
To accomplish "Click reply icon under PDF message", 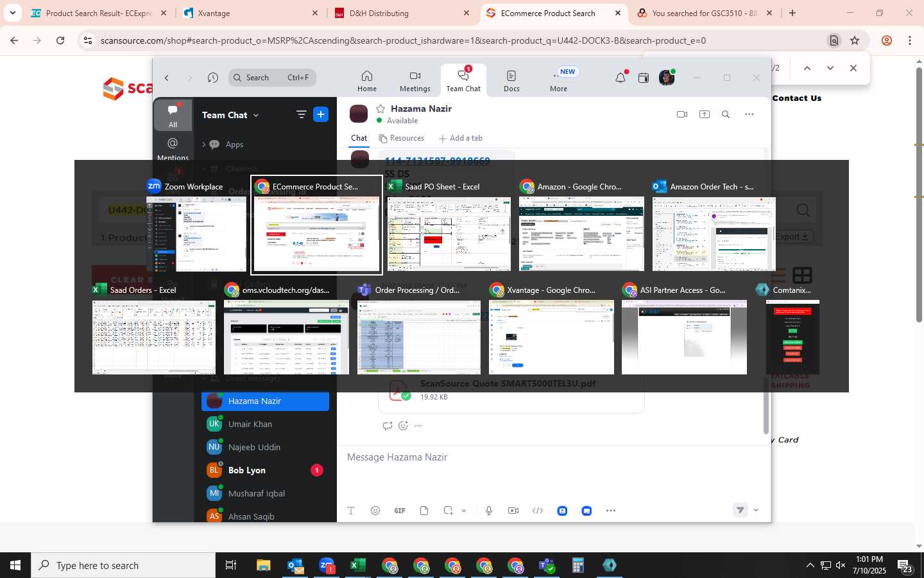I will click(388, 425).
